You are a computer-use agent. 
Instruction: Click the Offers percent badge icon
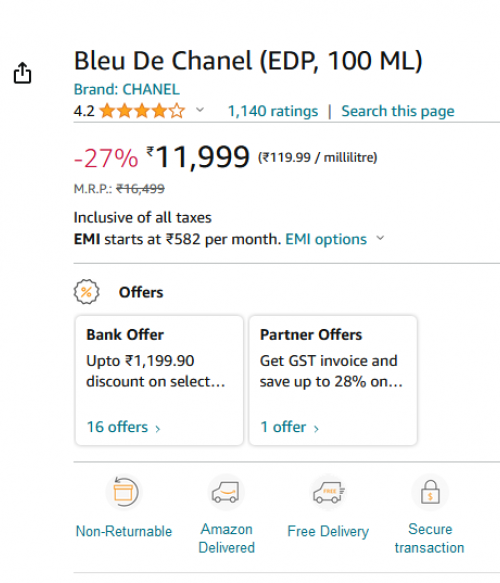click(x=87, y=292)
